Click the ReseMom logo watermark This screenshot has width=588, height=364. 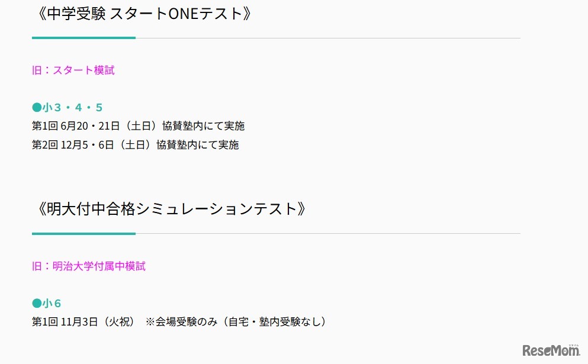click(551, 350)
